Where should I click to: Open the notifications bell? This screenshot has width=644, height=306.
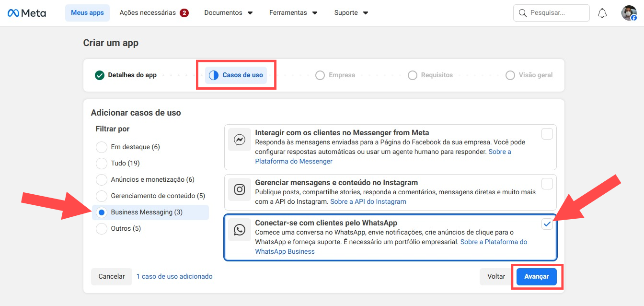click(x=602, y=13)
